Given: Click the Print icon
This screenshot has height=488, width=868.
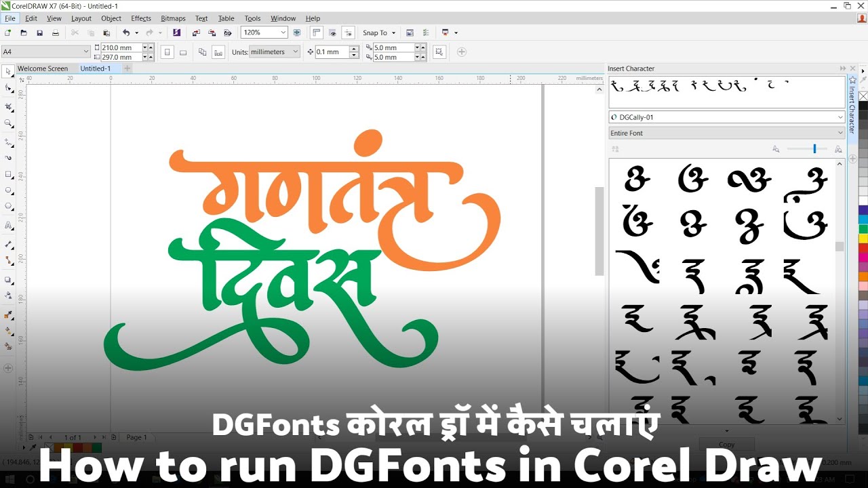Looking at the screenshot, I should pyautogui.click(x=56, y=33).
